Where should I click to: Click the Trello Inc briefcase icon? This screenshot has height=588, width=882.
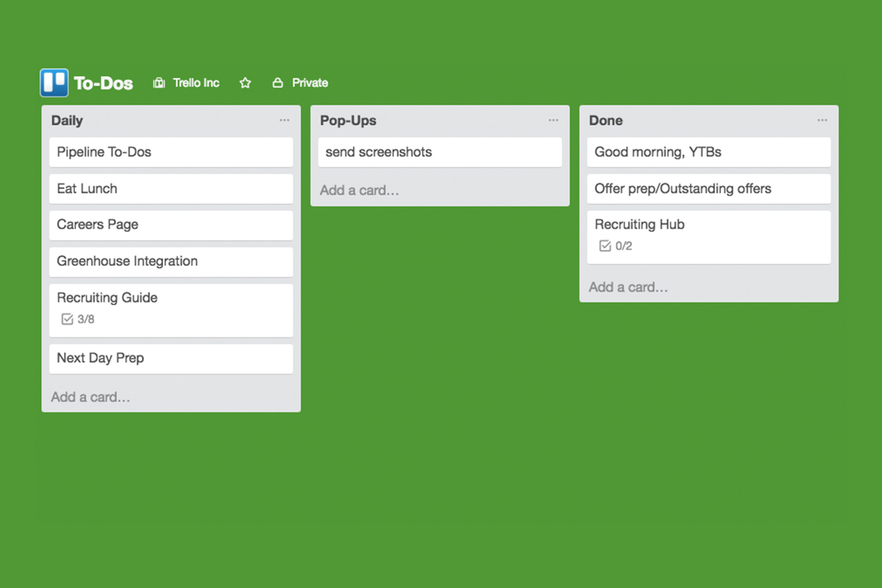click(159, 83)
